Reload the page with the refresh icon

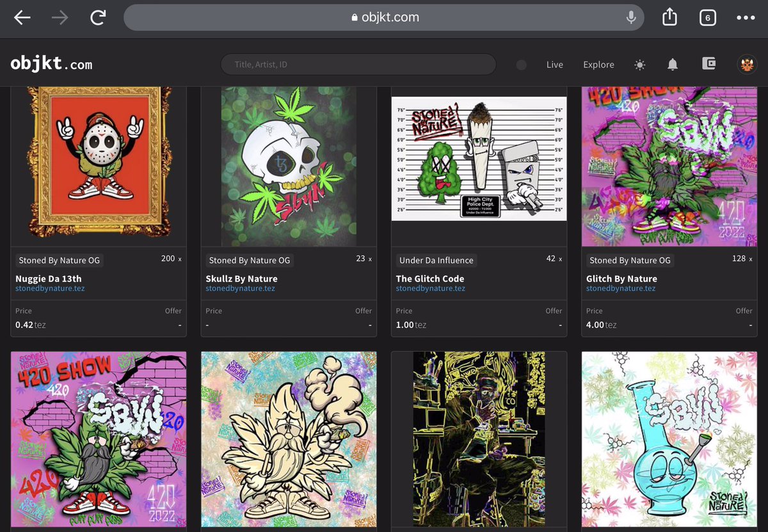tap(98, 18)
